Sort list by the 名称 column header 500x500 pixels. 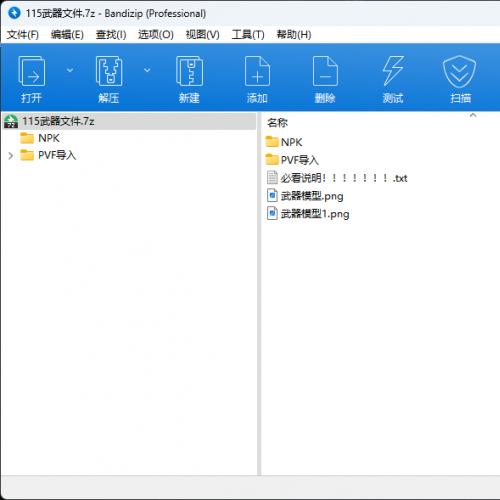[x=277, y=123]
